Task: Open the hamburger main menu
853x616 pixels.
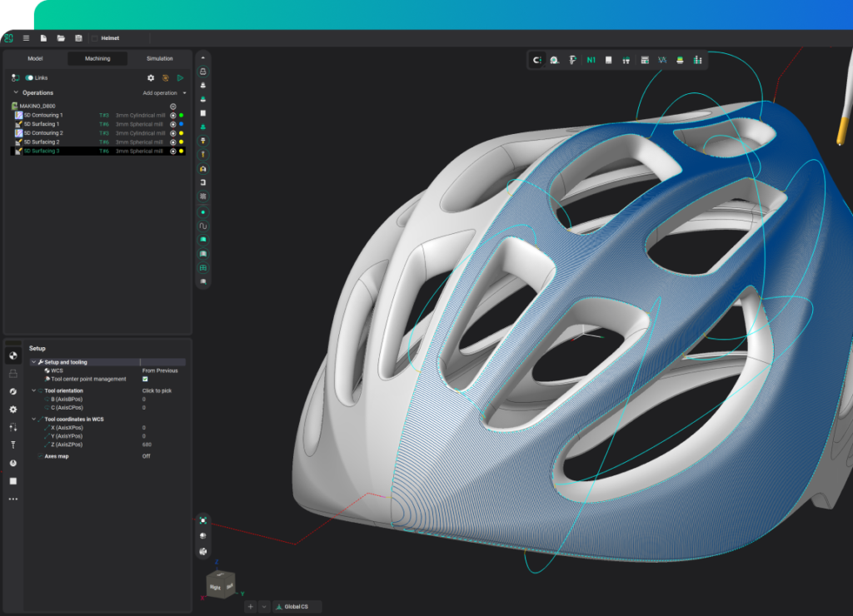Action: (26, 38)
